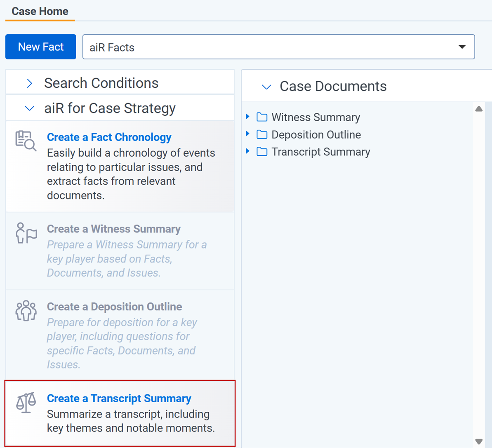
Task: Click the 'Prepare for deposition' description text
Action: coord(122,343)
